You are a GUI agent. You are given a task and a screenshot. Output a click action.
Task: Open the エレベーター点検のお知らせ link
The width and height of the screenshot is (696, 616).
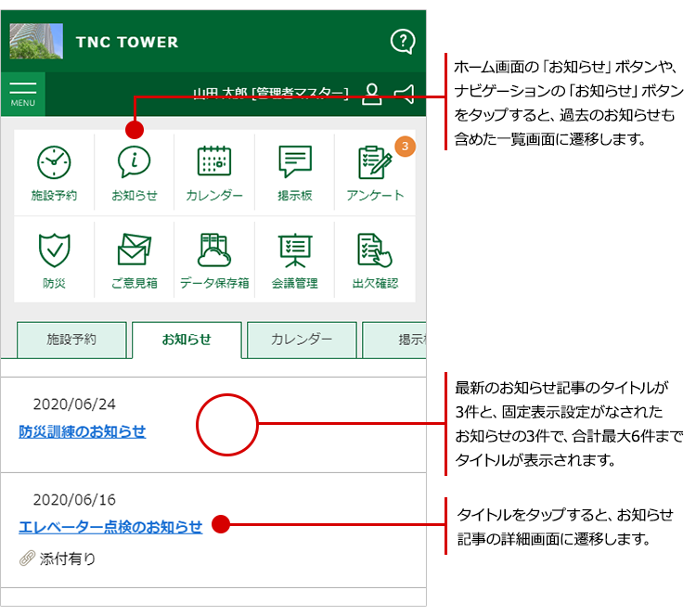(110, 527)
